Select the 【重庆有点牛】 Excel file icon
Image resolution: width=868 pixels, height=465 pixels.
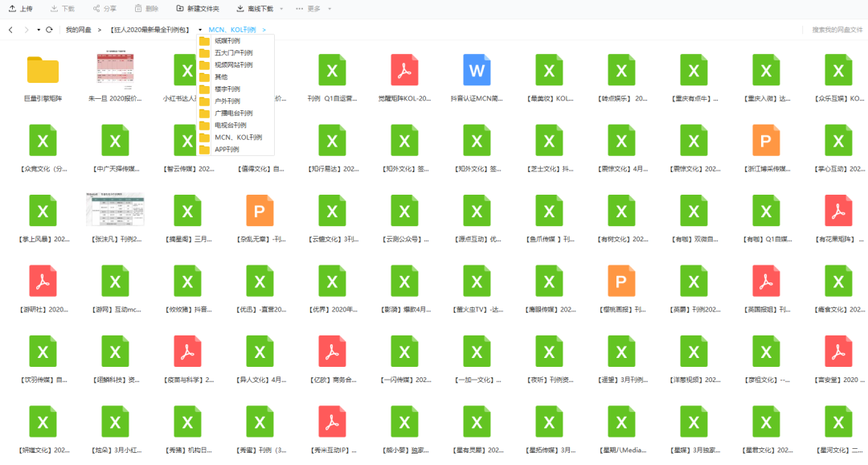694,70
